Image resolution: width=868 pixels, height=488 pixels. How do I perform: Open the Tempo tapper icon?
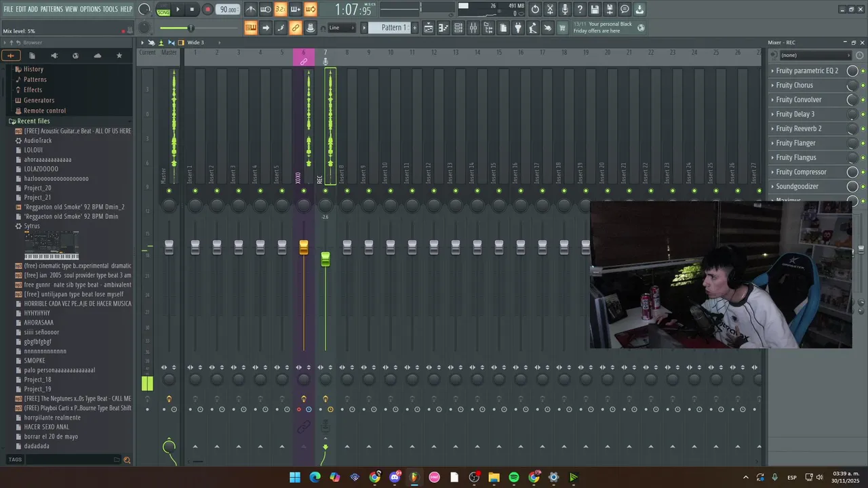[532, 28]
